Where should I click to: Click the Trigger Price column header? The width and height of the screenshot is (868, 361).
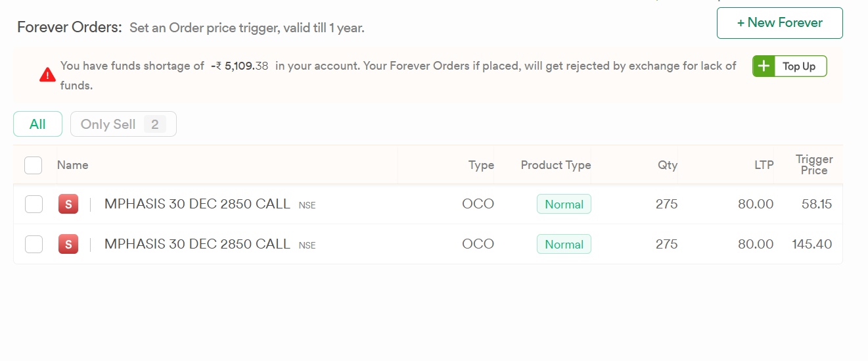pos(813,165)
